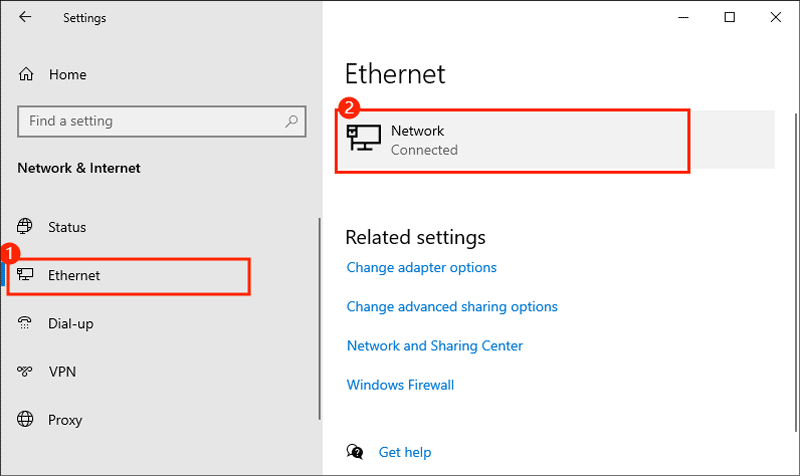Click the Get help chat icon
The height and width of the screenshot is (476, 800).
pos(355,452)
